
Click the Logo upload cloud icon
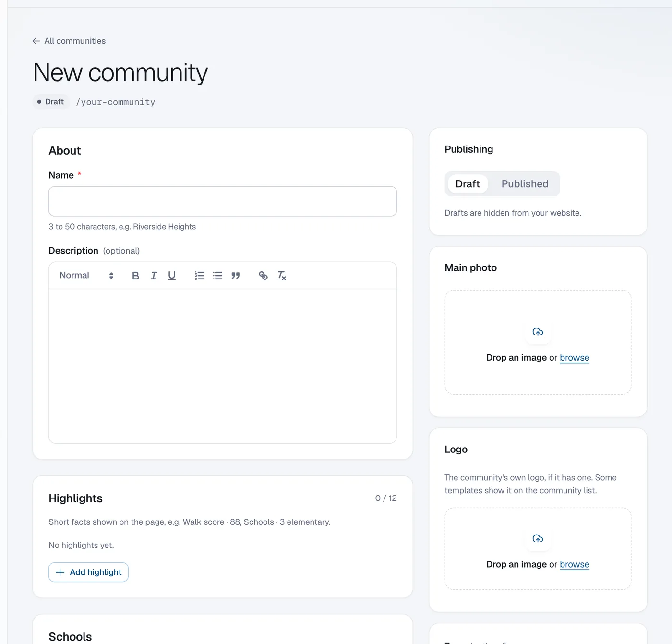(x=538, y=538)
